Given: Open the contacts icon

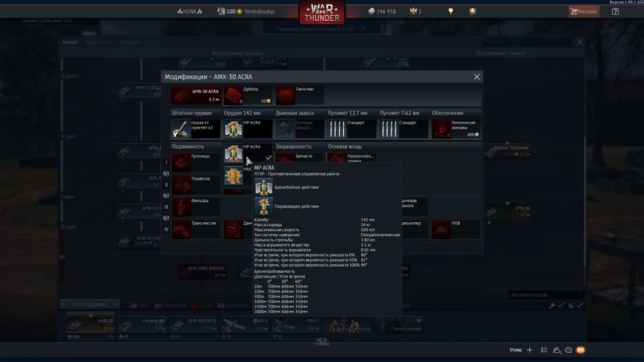Looking at the screenshot, I should point(557,350).
